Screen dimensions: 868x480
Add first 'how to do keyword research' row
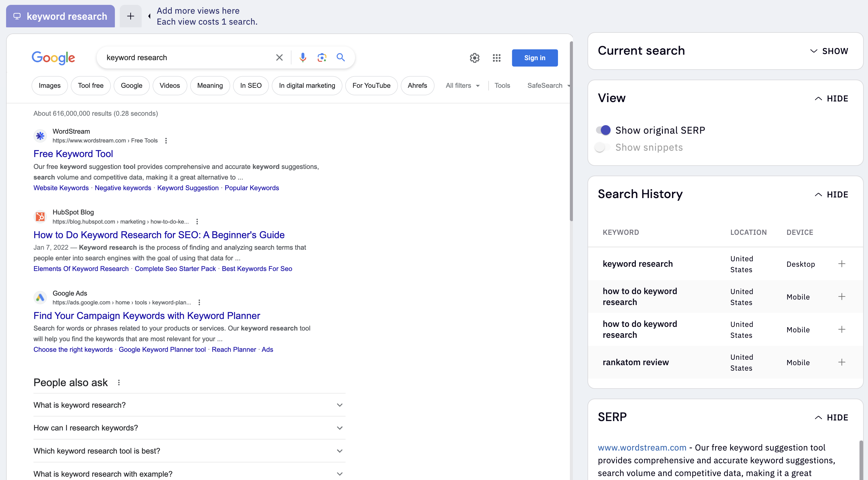pyautogui.click(x=842, y=297)
